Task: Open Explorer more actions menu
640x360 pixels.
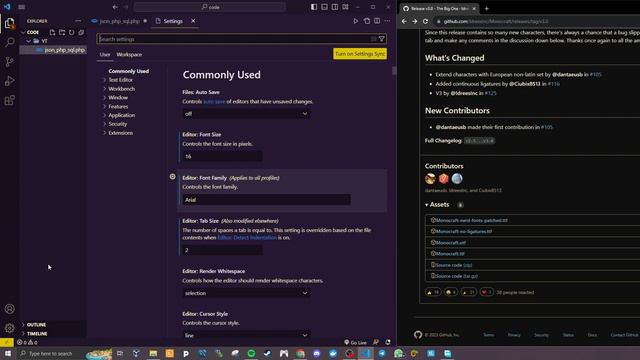Action: (x=78, y=21)
